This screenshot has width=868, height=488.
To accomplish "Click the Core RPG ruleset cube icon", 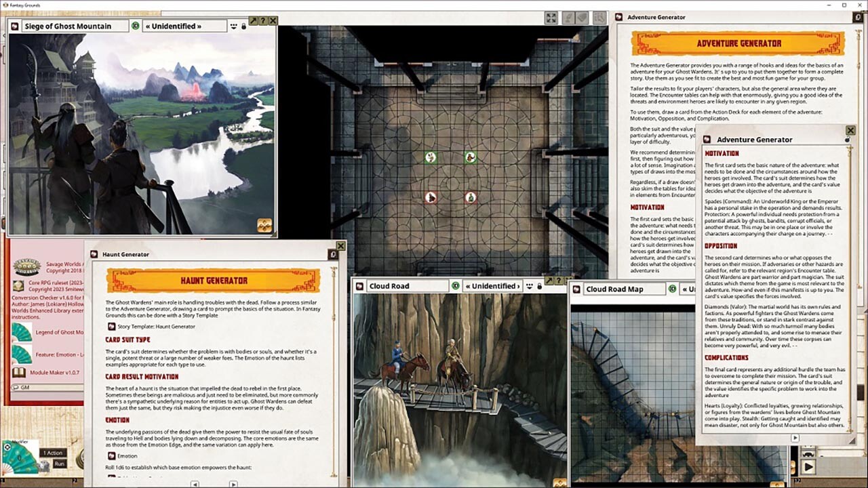I will tap(18, 285).
